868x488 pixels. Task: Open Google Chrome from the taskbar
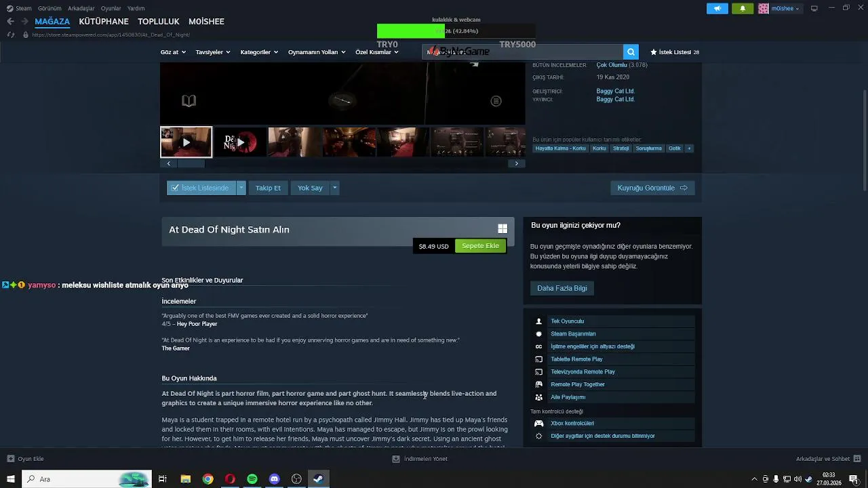[x=208, y=479]
